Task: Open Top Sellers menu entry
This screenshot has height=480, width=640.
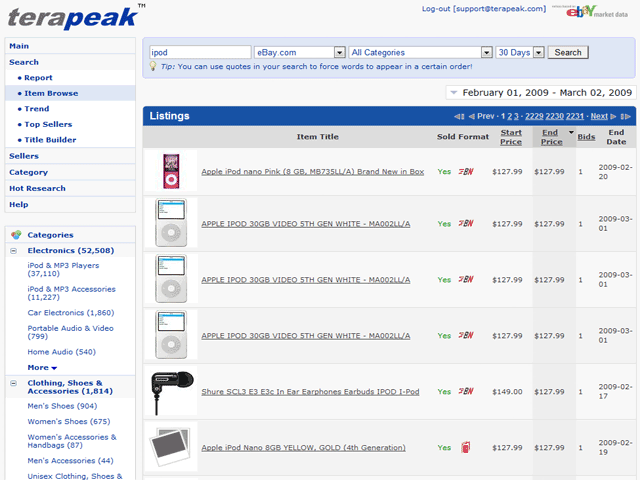Action: point(48,124)
